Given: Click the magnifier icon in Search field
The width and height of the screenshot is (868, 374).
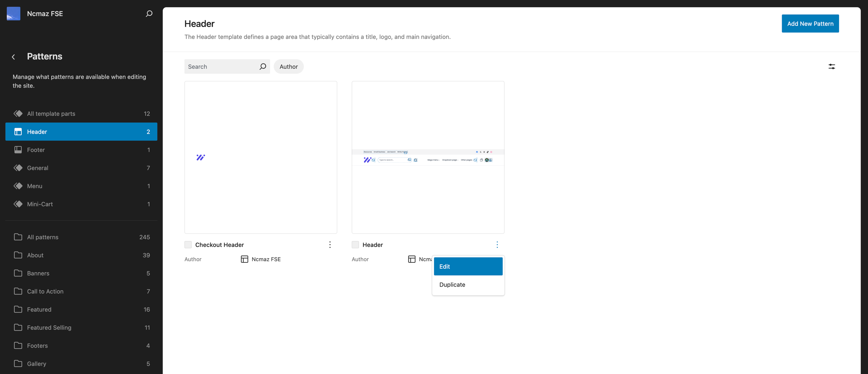Looking at the screenshot, I should [263, 67].
